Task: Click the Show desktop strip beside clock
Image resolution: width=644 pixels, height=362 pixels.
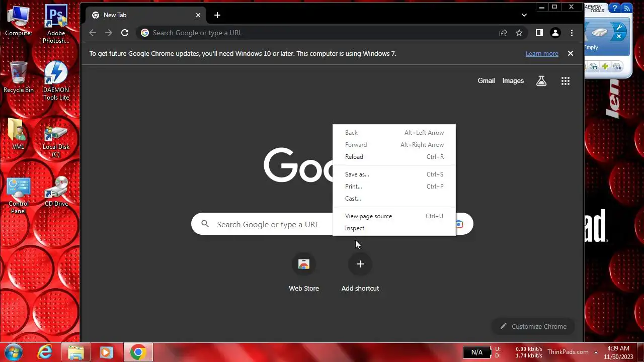Action: (640, 352)
